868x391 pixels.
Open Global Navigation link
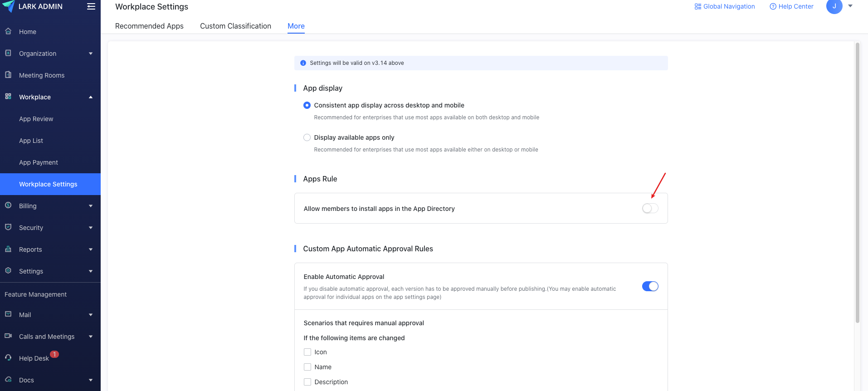click(725, 6)
